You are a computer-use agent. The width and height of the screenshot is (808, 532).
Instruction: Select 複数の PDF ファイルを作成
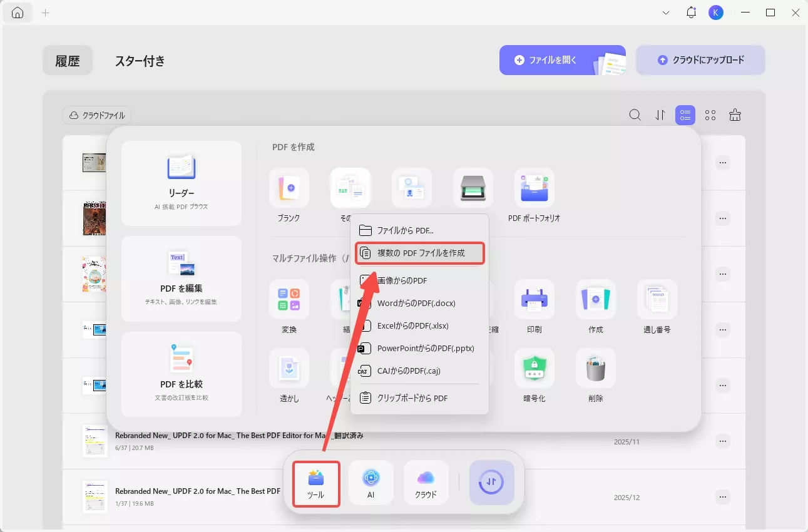coord(419,253)
